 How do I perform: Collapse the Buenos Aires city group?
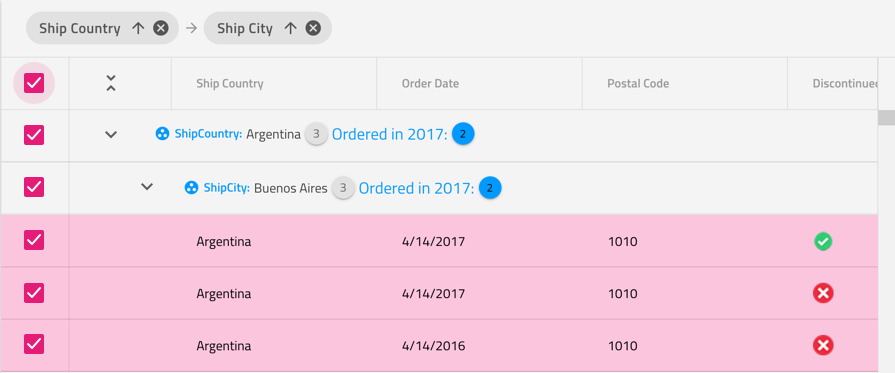[147, 186]
